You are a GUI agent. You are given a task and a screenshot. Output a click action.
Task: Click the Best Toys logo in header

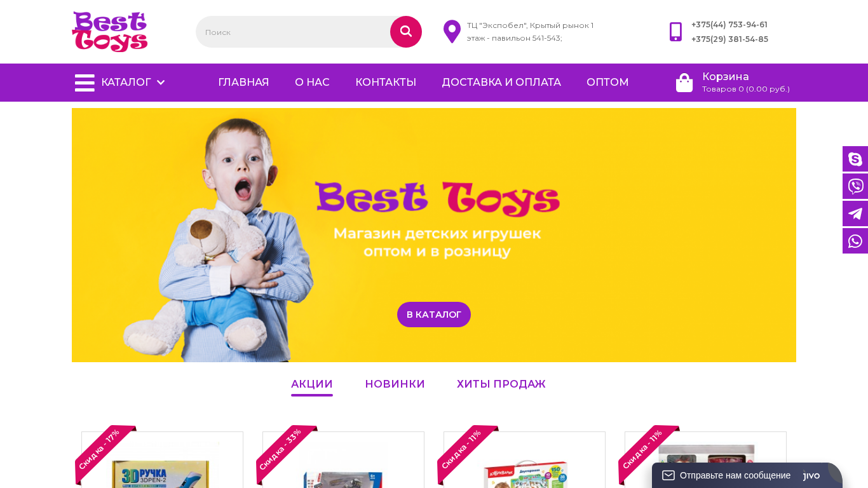pos(110,32)
